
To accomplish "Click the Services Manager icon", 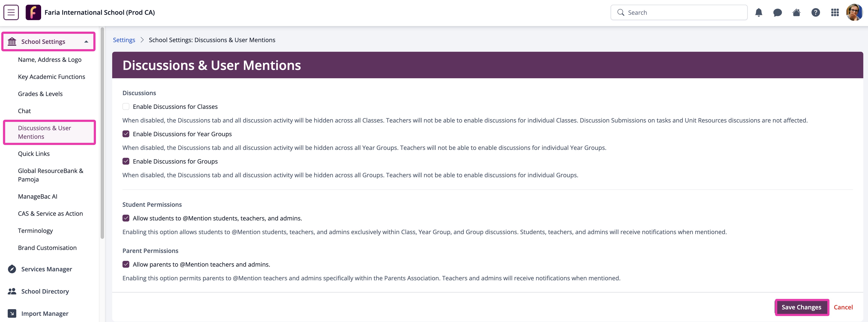I will click(x=12, y=269).
